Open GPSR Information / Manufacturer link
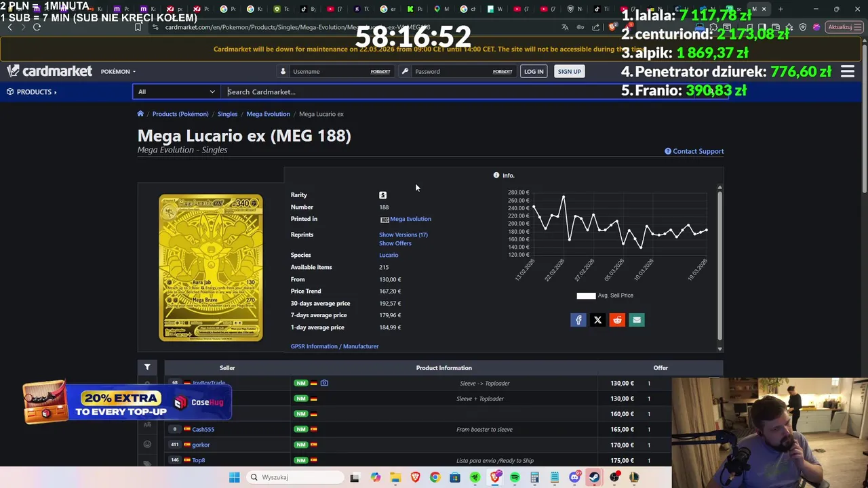This screenshot has width=868, height=488. (x=335, y=346)
